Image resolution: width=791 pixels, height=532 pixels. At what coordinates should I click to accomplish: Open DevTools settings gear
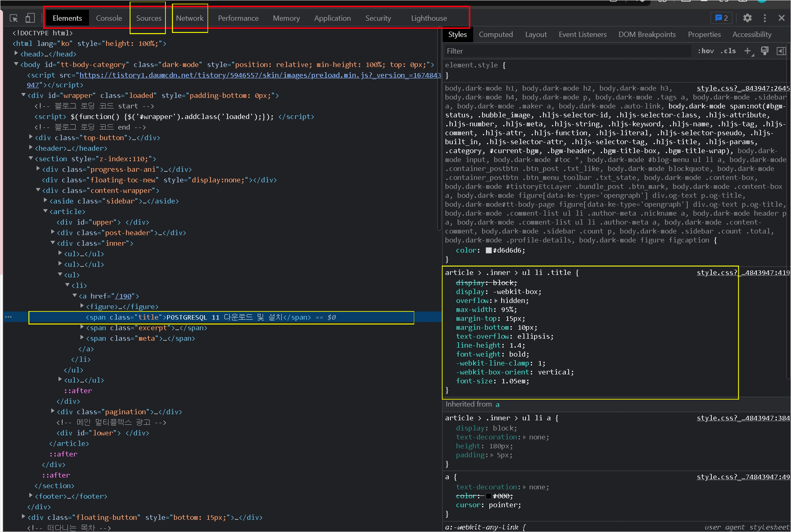[747, 18]
